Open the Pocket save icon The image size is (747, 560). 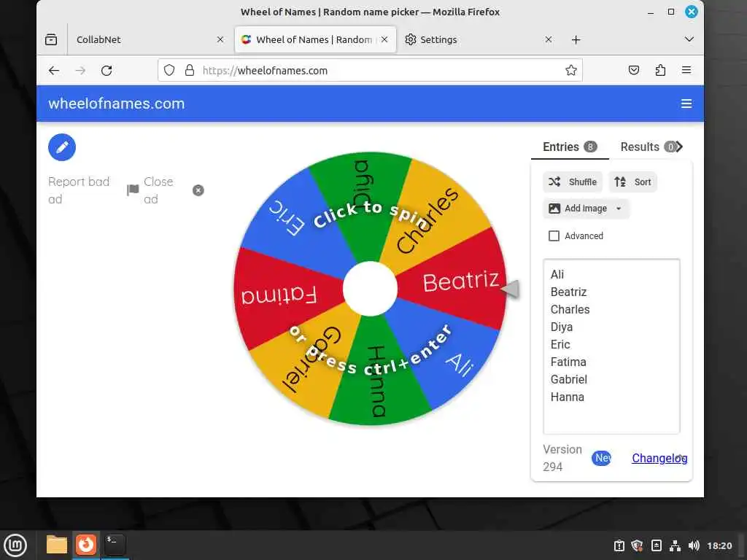coord(634,71)
